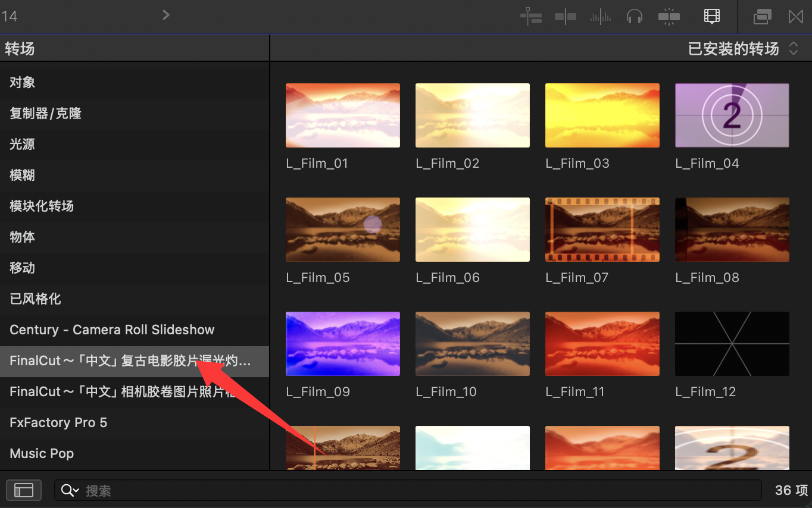Click the 搜索 search input field
This screenshot has width=812, height=508.
click(417, 490)
